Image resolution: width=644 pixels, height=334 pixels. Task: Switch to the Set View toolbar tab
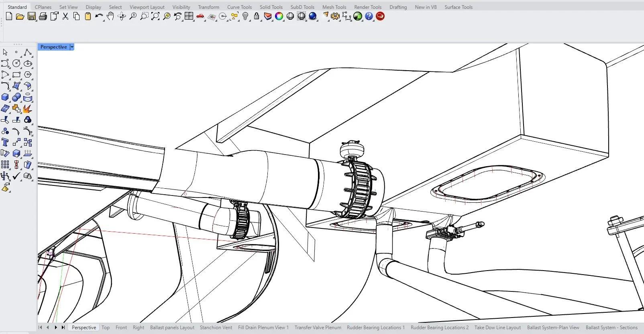pyautogui.click(x=69, y=7)
